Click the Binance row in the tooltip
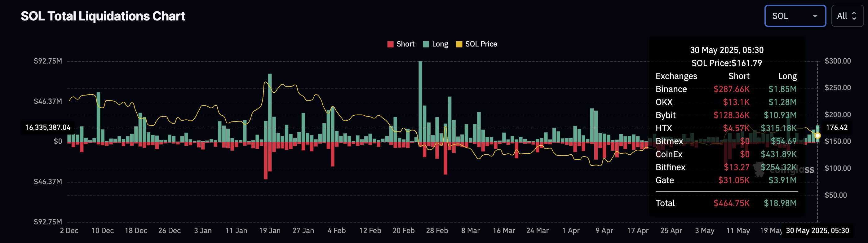 tap(726, 89)
